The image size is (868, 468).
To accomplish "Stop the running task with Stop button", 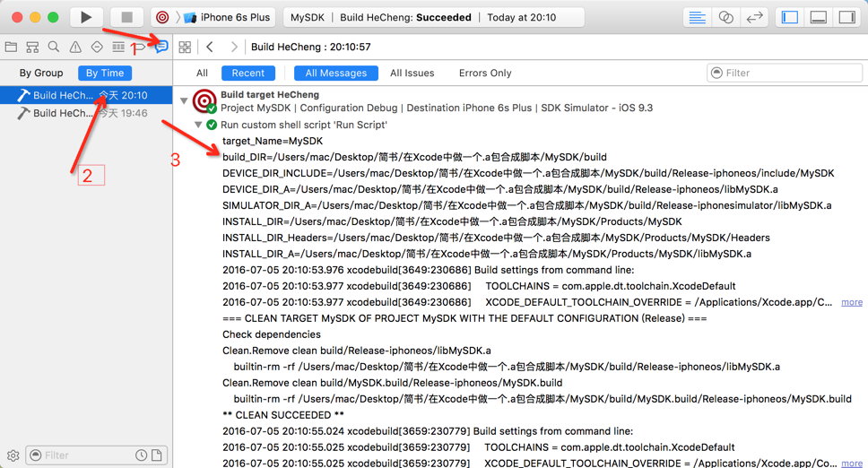I will pos(126,17).
